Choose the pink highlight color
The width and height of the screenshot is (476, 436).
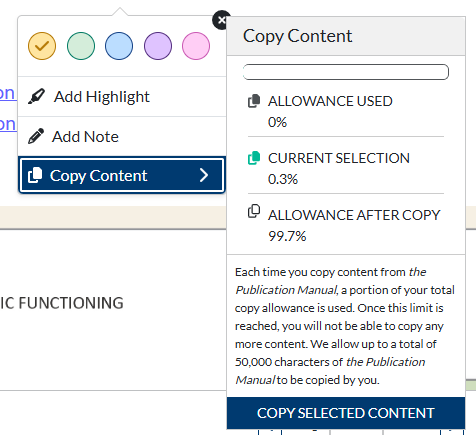pyautogui.click(x=196, y=46)
